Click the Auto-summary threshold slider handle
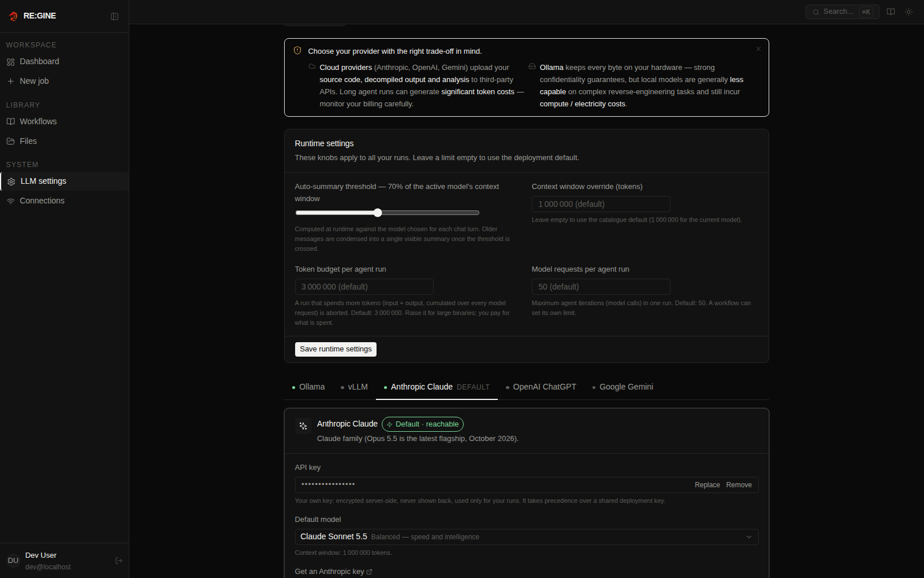 click(378, 213)
